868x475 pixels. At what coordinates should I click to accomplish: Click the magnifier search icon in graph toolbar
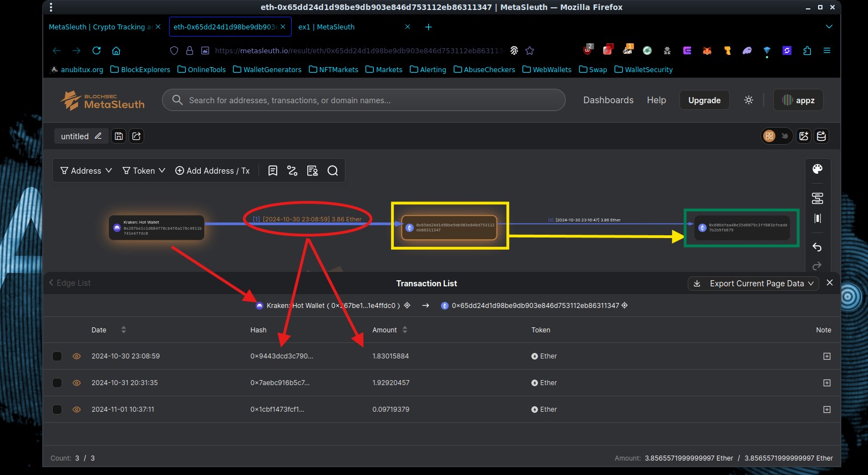[332, 170]
